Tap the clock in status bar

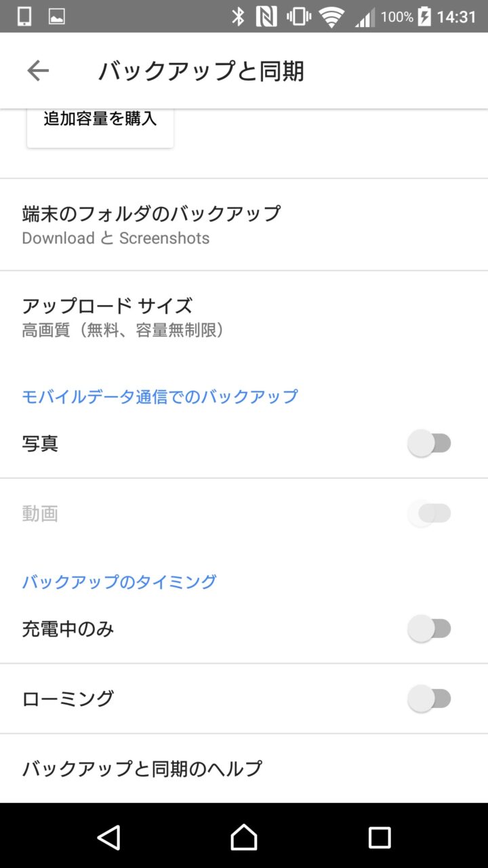point(456,17)
